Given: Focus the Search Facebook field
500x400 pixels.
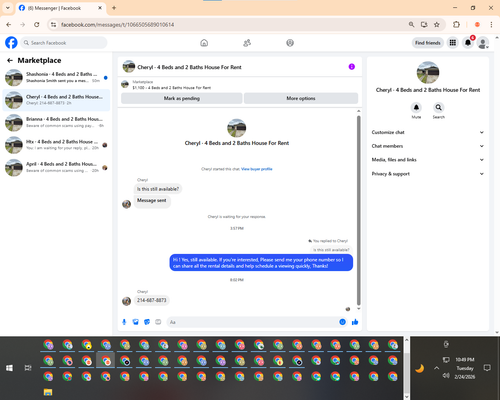Looking at the screenshot, I should 64,43.
